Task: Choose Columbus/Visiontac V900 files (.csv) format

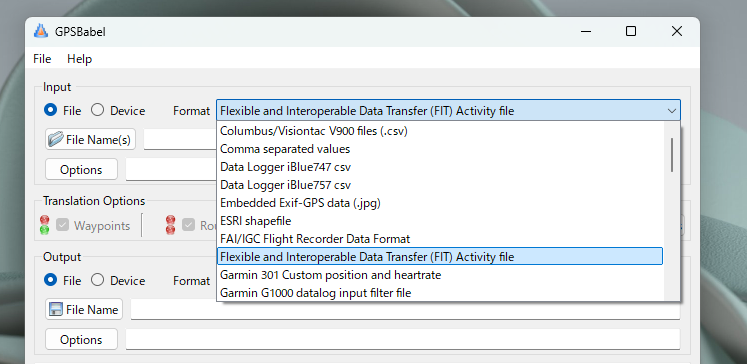Action: click(x=440, y=131)
